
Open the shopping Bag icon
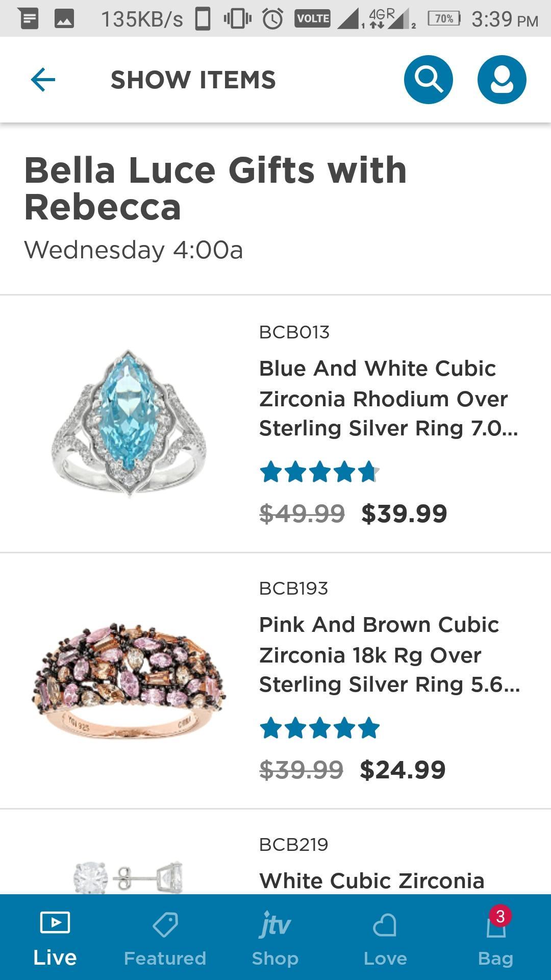496,926
